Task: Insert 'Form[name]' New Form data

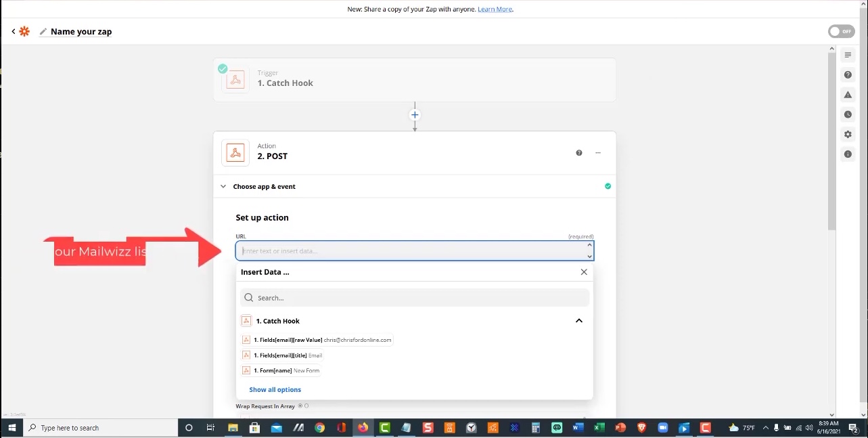Action: [281, 371]
